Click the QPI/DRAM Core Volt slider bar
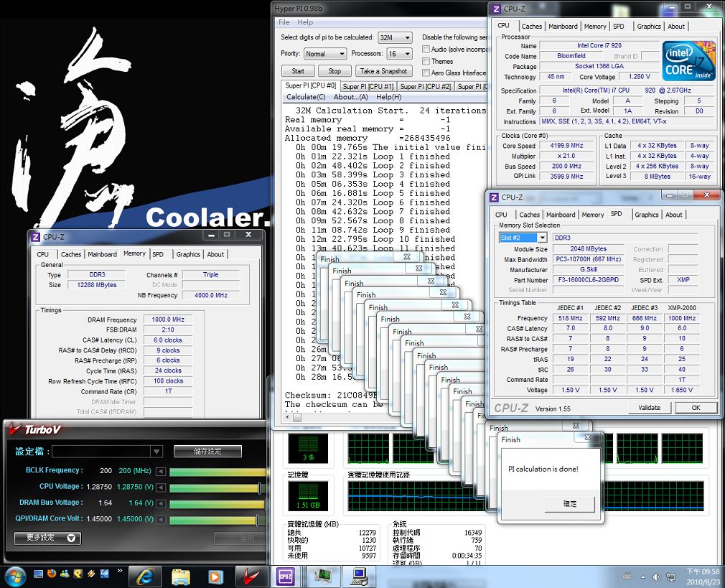 tap(218, 520)
